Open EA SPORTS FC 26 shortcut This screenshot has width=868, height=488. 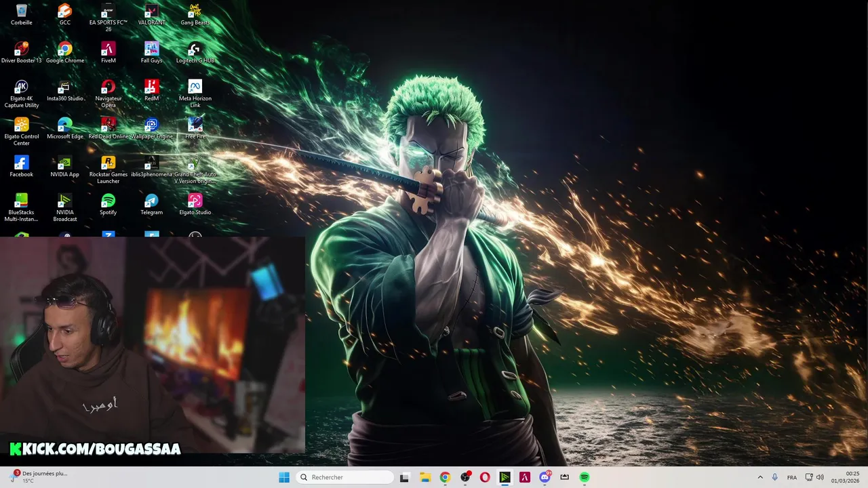108,18
